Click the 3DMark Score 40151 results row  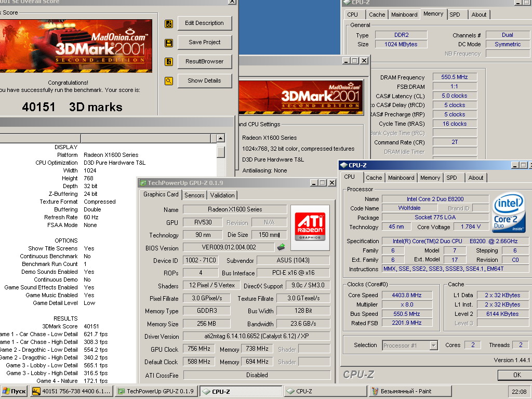coord(71,326)
